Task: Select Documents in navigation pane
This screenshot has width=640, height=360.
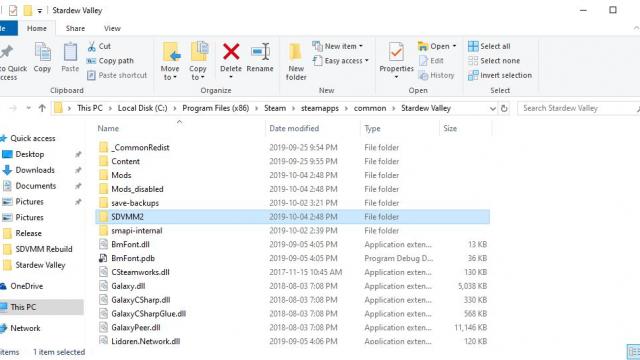Action: click(x=36, y=186)
